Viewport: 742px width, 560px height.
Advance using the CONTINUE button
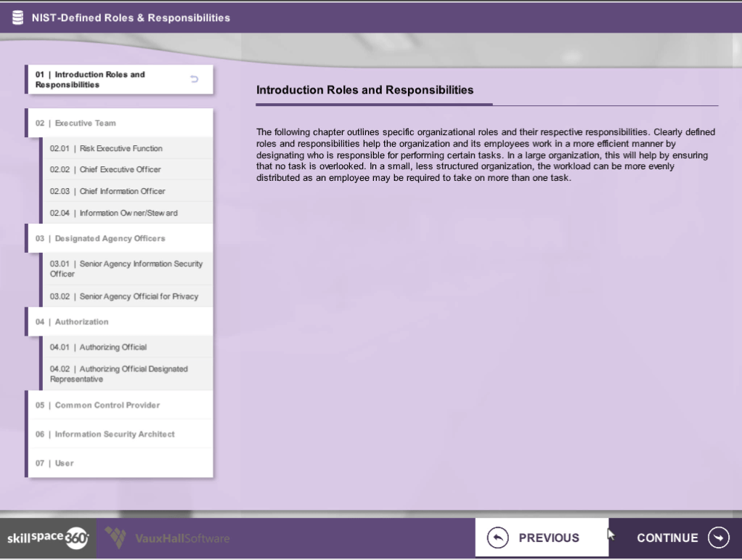pos(675,538)
